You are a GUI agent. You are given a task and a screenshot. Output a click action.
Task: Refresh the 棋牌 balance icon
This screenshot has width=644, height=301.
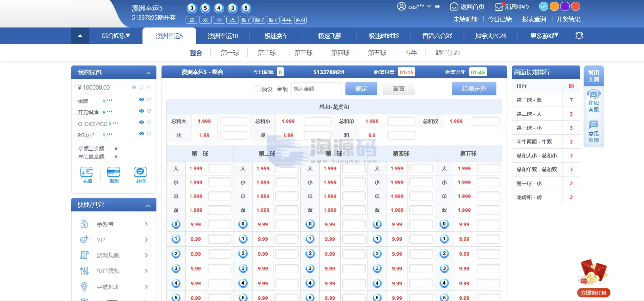[149, 99]
